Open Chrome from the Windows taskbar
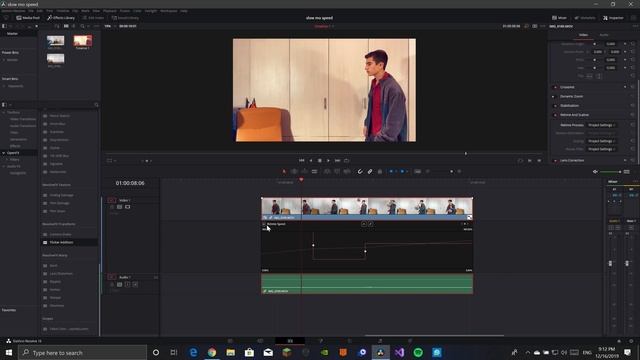The width and height of the screenshot is (640, 360). [x=212, y=353]
